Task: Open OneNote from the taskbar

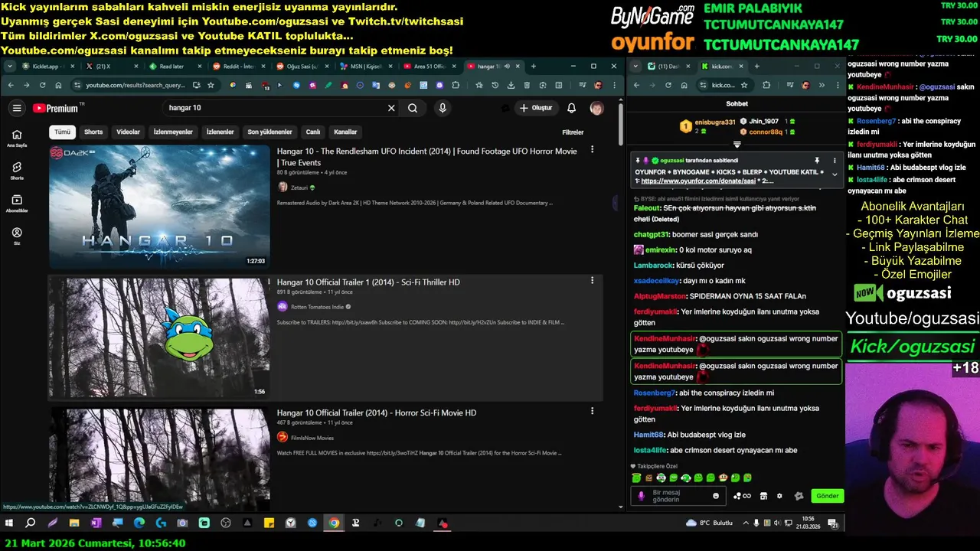Action: [x=96, y=523]
